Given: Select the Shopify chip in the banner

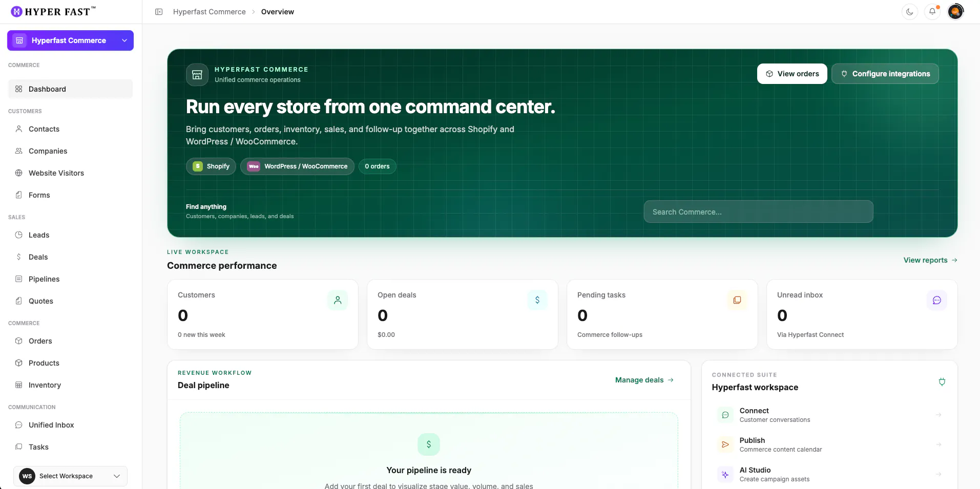Looking at the screenshot, I should [x=211, y=166].
